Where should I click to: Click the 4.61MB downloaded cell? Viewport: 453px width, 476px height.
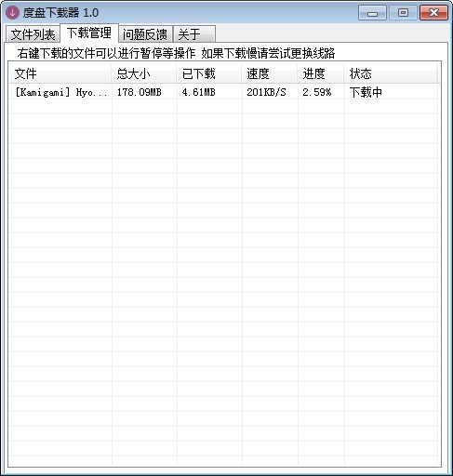pyautogui.click(x=199, y=92)
